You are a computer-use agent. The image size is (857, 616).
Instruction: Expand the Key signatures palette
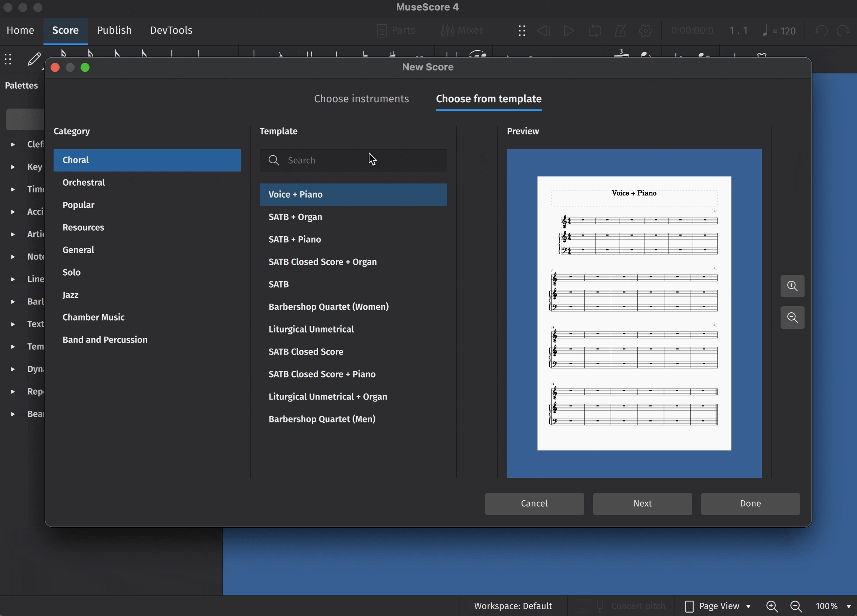(x=13, y=167)
